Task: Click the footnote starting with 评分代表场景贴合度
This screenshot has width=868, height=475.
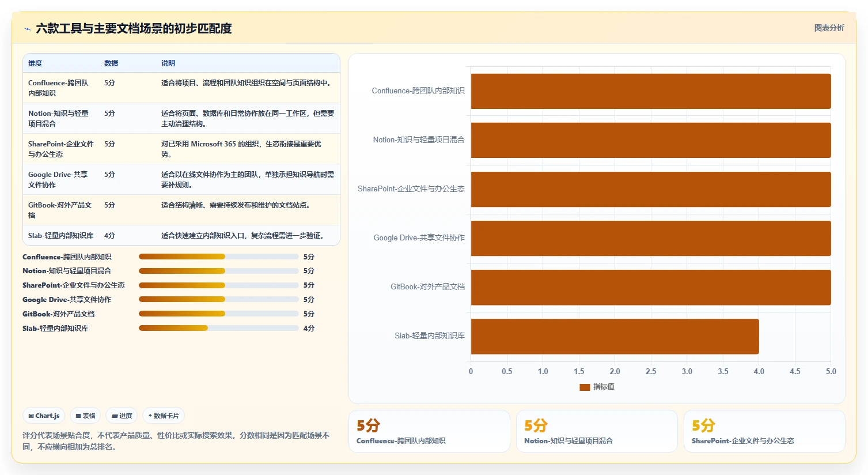Action: [x=176, y=441]
